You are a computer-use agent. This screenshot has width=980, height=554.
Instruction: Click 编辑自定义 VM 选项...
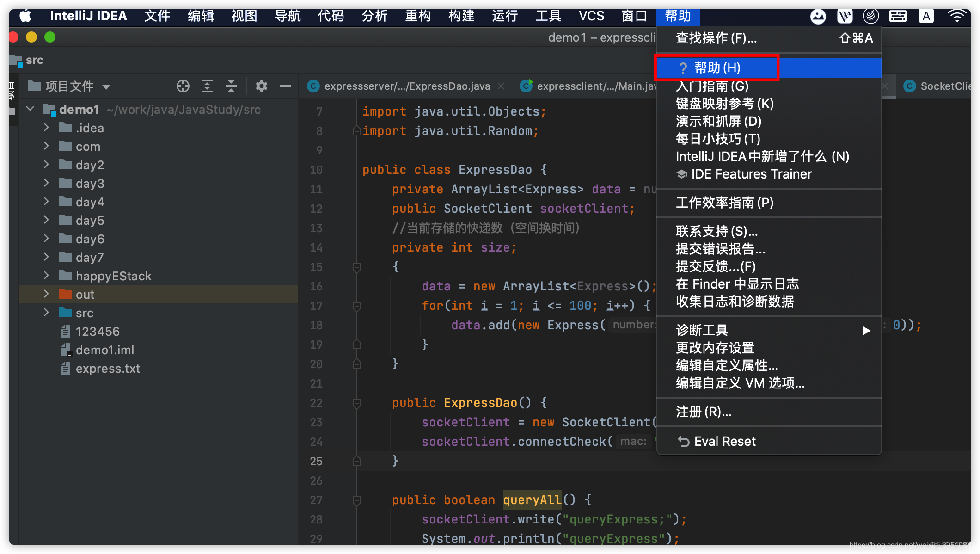pyautogui.click(x=769, y=383)
